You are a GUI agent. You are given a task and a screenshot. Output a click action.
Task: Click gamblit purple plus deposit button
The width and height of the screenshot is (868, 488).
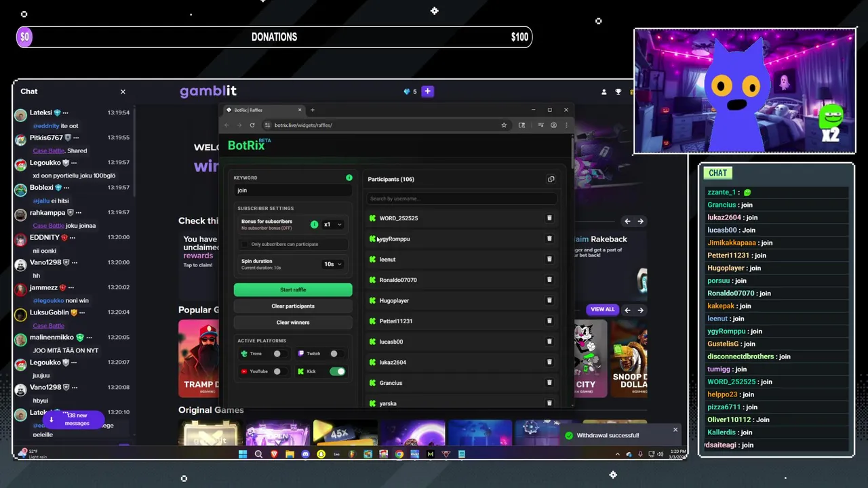tap(427, 91)
